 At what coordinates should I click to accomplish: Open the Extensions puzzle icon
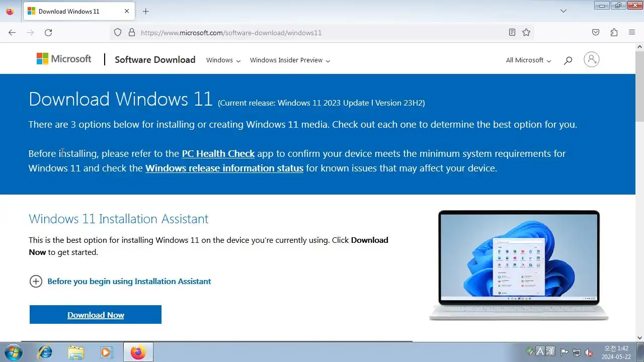point(614,32)
